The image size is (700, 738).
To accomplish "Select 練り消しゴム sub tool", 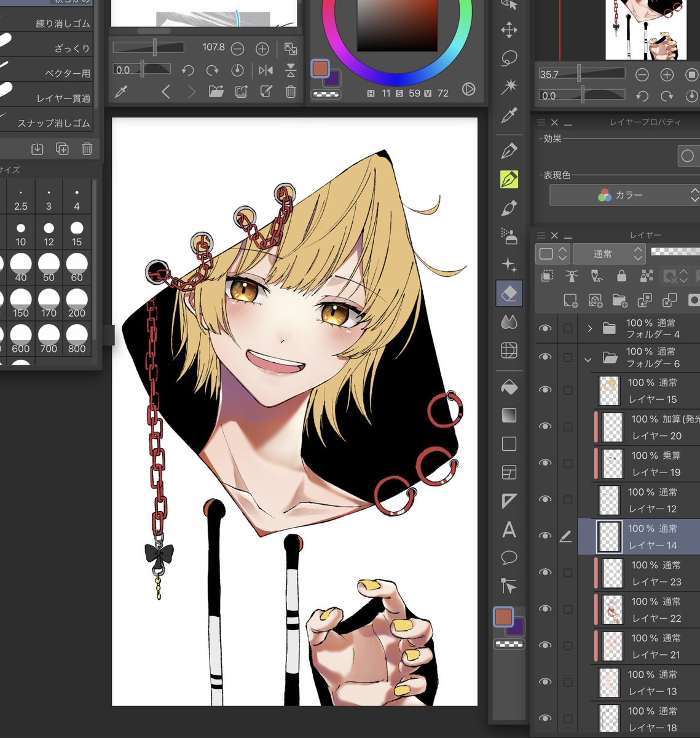I will pos(46,23).
